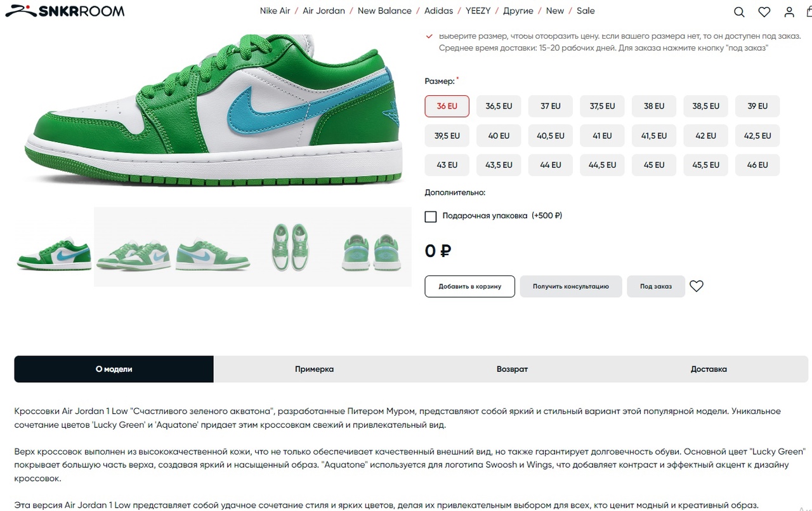Open the user account icon

[789, 11]
